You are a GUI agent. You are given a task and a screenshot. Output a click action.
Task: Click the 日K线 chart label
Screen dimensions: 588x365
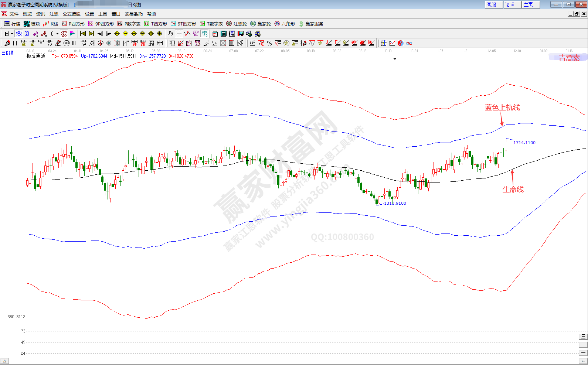7,53
